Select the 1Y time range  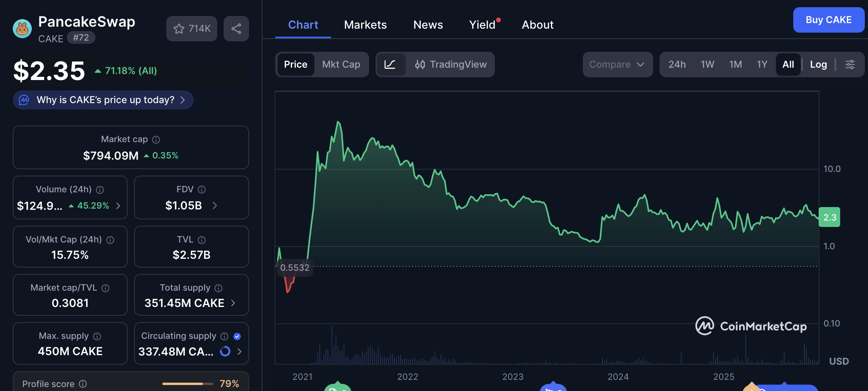coord(762,64)
